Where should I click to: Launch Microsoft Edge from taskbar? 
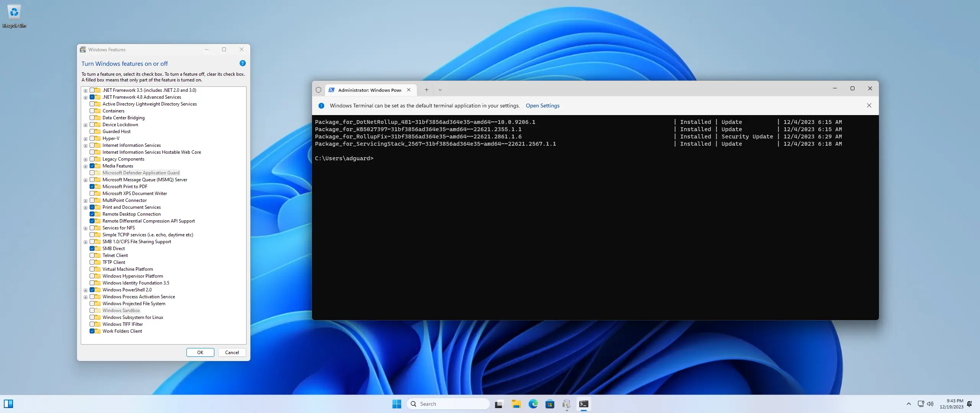tap(533, 404)
